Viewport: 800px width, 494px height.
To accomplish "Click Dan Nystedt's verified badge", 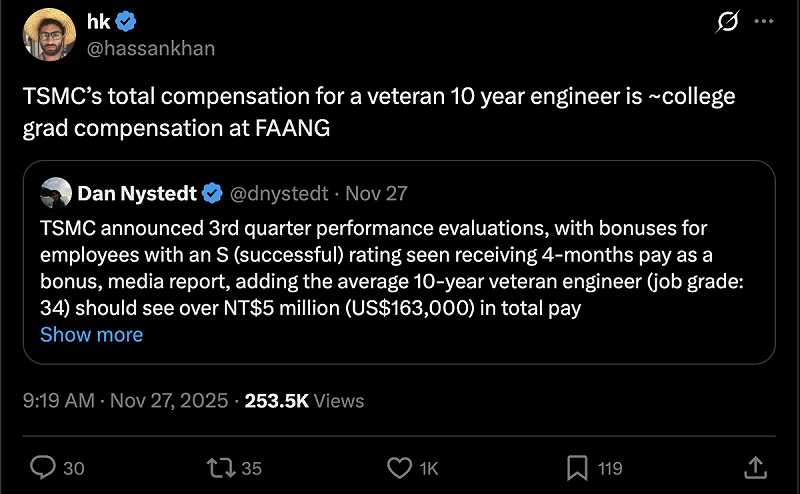I will pos(213,192).
